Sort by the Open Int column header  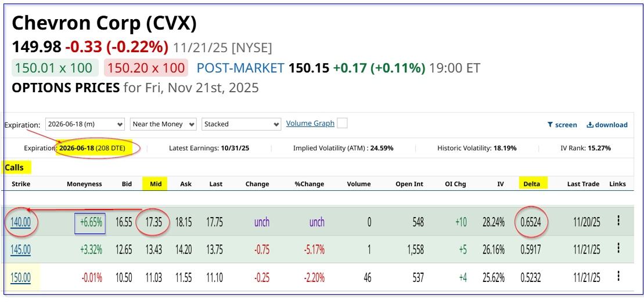point(409,184)
